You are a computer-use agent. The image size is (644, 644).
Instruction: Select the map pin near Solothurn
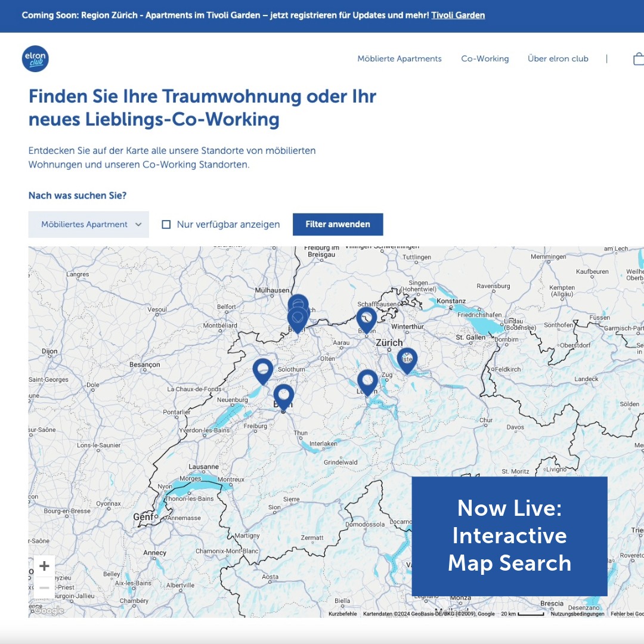click(x=263, y=371)
